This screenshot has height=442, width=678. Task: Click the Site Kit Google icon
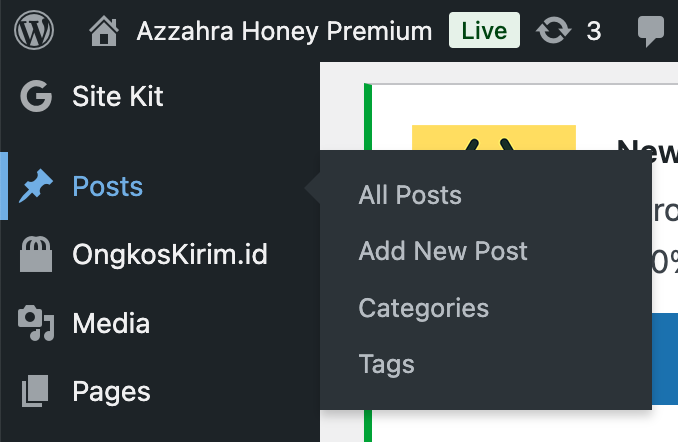pyautogui.click(x=36, y=97)
